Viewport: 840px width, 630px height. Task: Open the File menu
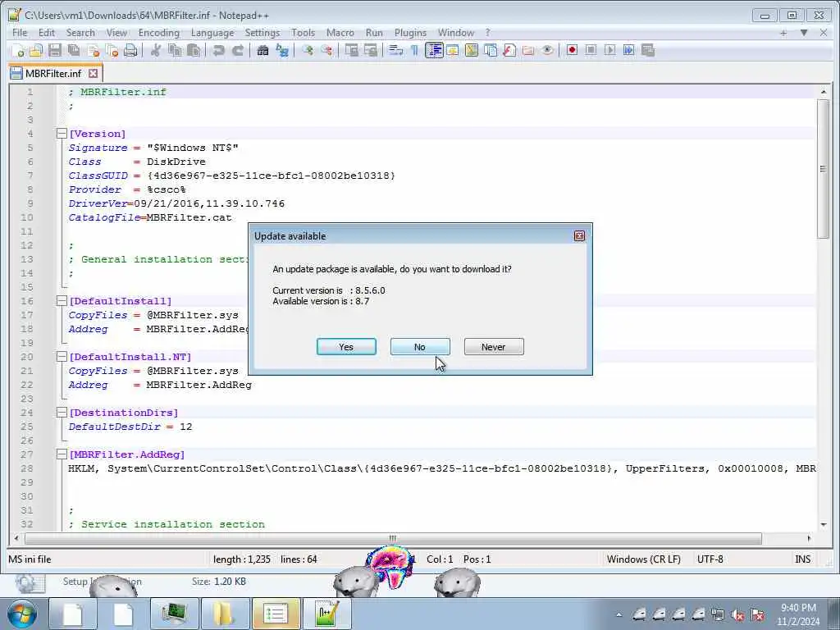click(x=20, y=33)
